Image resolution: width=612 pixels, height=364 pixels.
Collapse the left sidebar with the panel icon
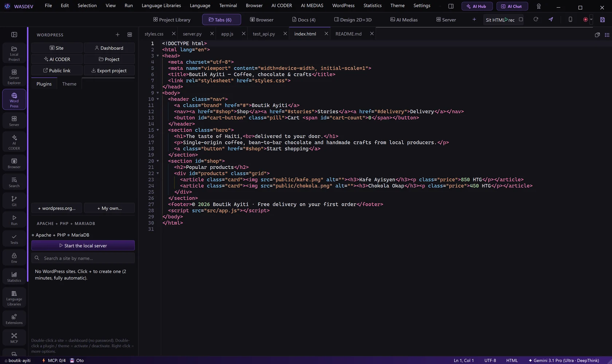click(14, 35)
